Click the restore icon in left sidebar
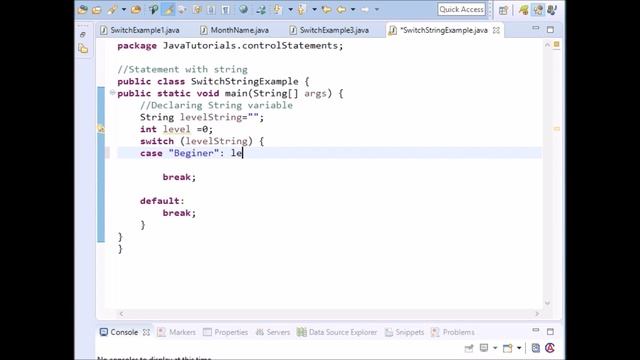Image resolution: width=640 pixels, height=360 pixels. [x=83, y=35]
